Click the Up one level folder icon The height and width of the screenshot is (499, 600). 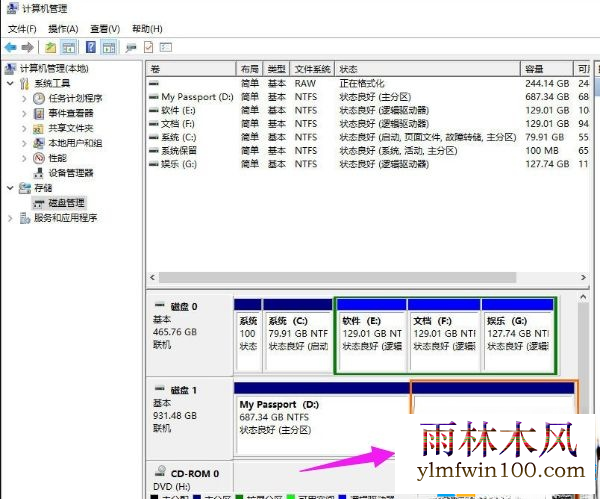tap(51, 47)
